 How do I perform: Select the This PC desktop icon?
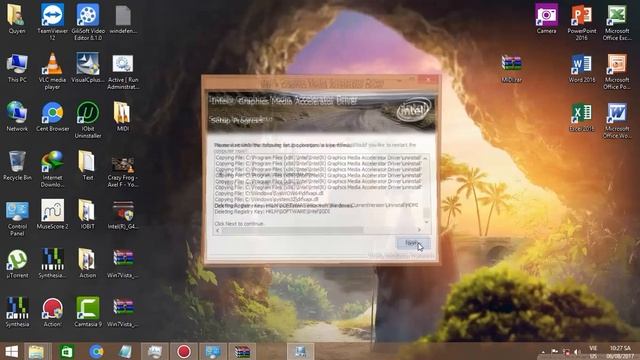tap(17, 68)
